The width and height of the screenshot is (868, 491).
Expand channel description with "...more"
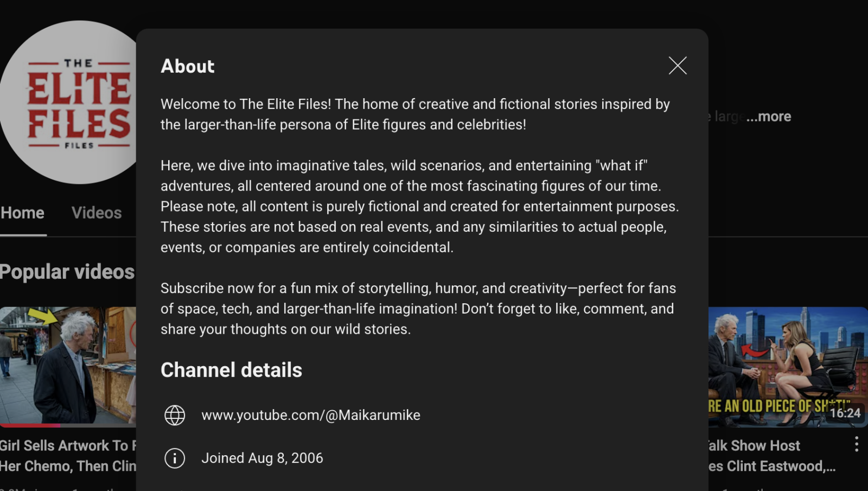[769, 117]
